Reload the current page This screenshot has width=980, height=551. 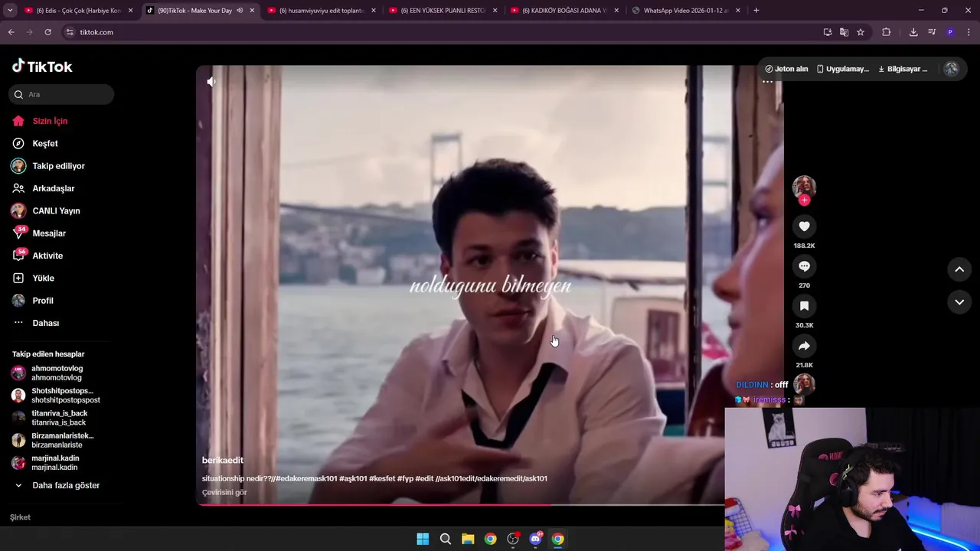point(47,32)
